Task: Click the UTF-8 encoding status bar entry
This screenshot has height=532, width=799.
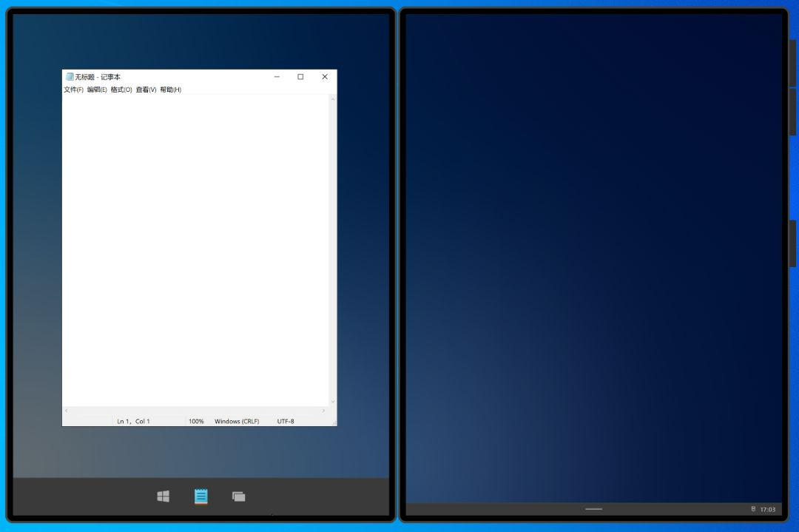Action: [x=286, y=422]
